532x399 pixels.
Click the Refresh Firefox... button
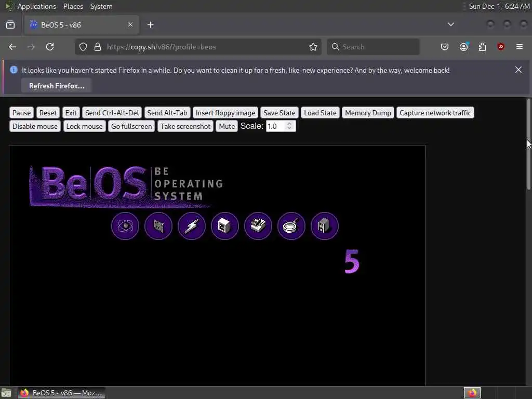tap(57, 86)
